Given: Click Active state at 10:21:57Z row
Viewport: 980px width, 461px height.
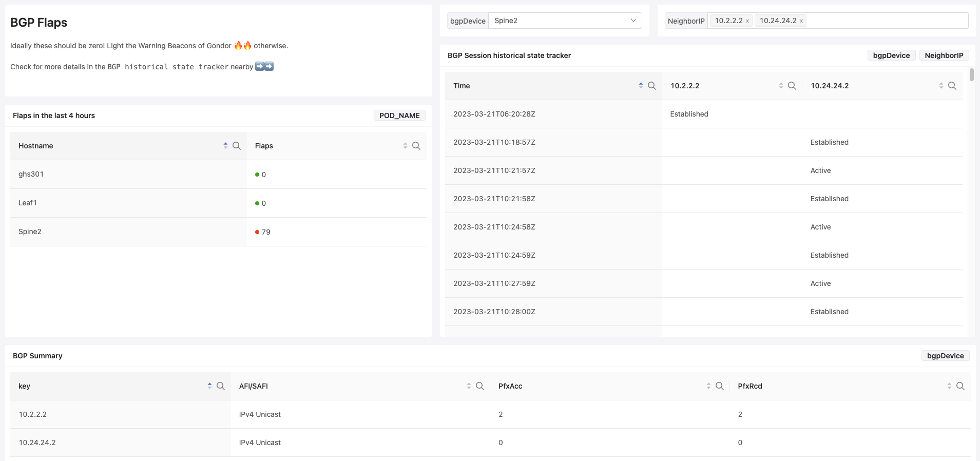Looking at the screenshot, I should click(820, 170).
